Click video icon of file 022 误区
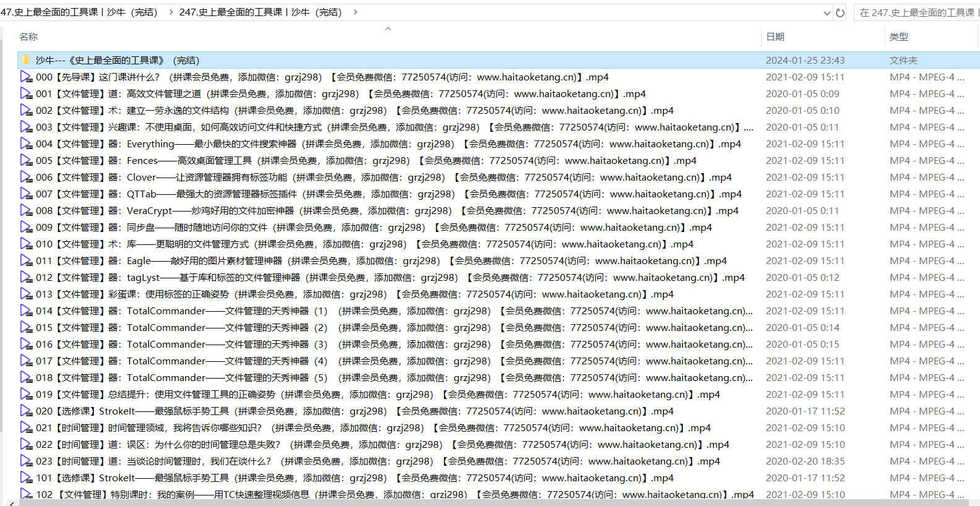The height and width of the screenshot is (506, 980). [26, 444]
